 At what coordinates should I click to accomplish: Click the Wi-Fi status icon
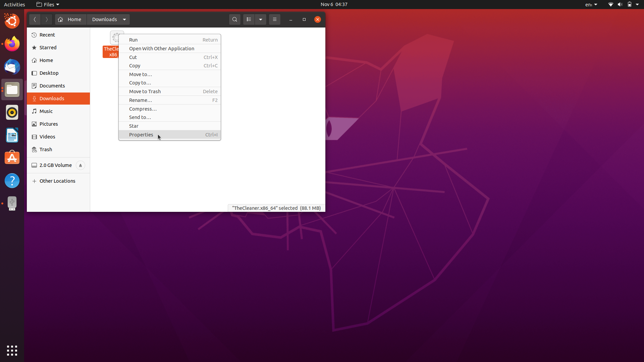point(611,4)
